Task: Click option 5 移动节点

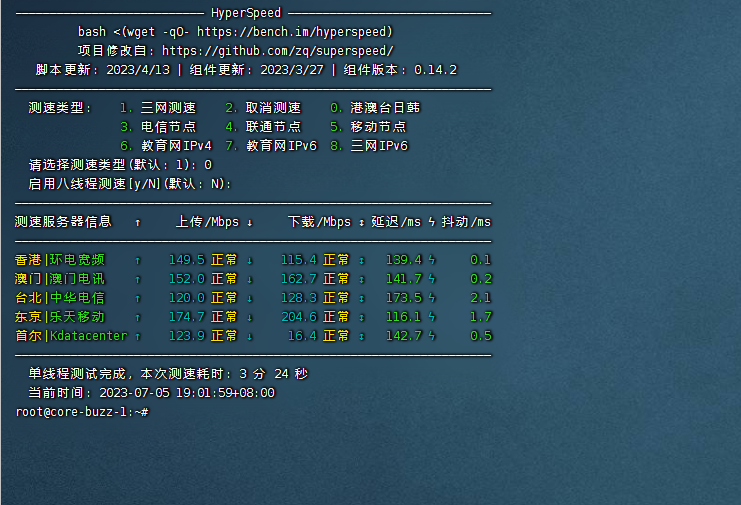Action: tap(368, 127)
